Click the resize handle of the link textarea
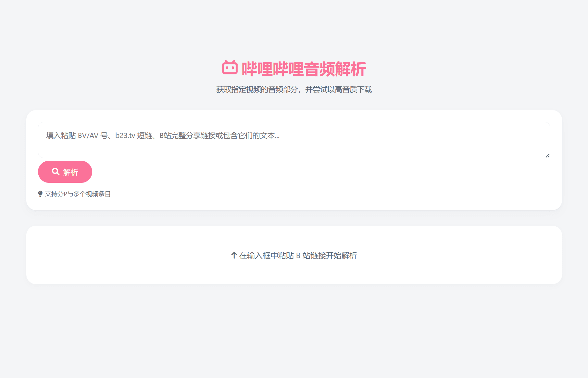 coord(547,156)
